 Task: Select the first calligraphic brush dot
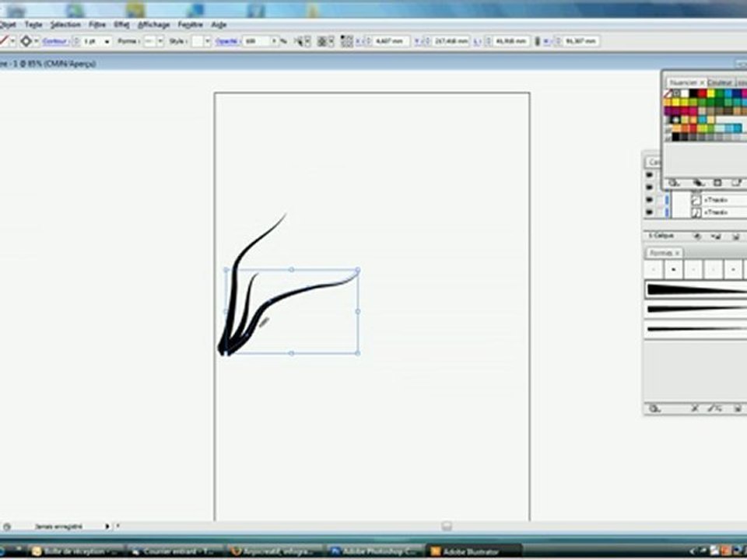[x=654, y=270]
